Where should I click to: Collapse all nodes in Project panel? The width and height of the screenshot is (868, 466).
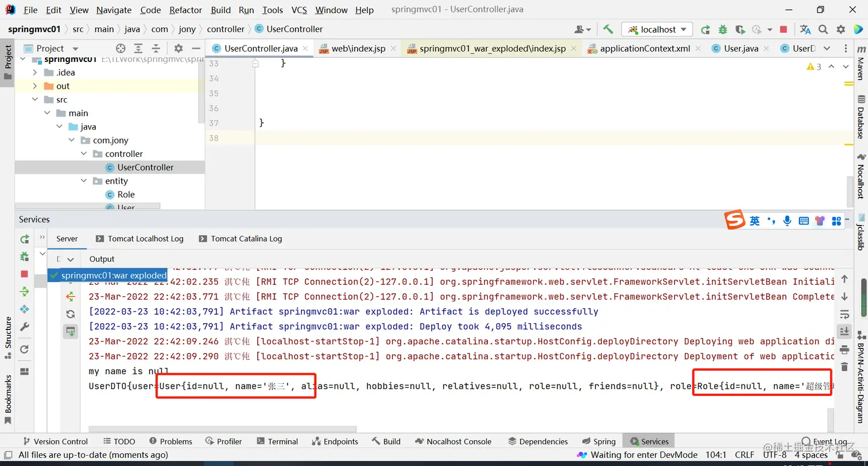[156, 49]
